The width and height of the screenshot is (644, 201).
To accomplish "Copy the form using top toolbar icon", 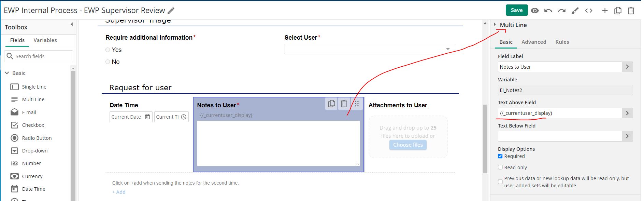I will [618, 11].
